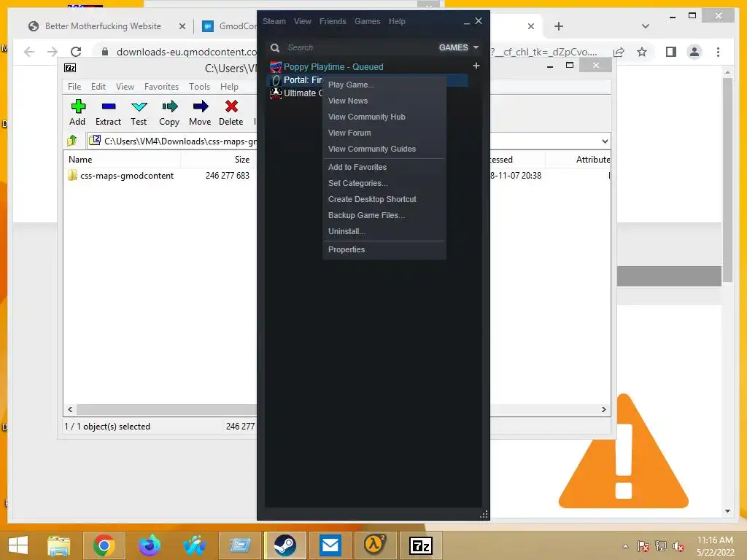Click the Delete icon in 7-Zip
Viewport: 747px width, 560px height.
pos(231,106)
